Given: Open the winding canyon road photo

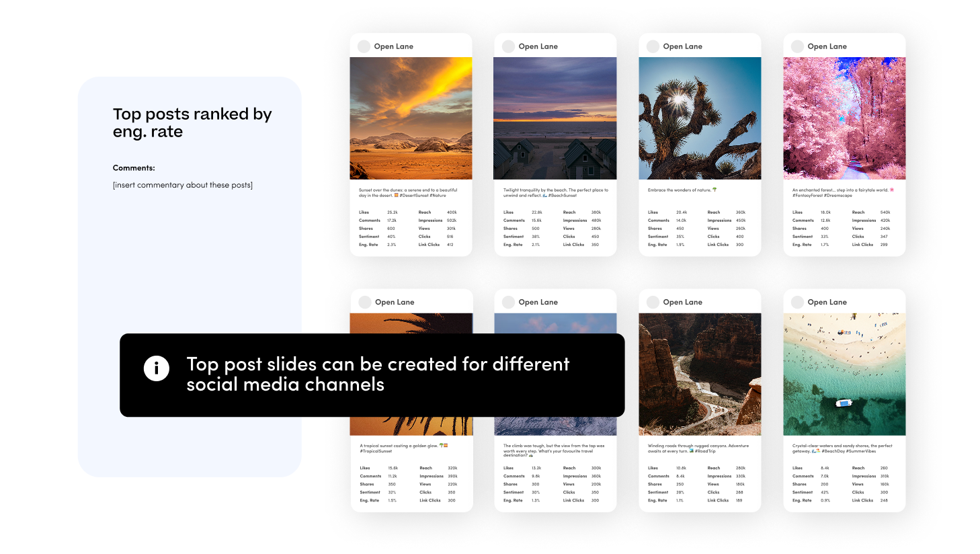Looking at the screenshot, I should 700,374.
